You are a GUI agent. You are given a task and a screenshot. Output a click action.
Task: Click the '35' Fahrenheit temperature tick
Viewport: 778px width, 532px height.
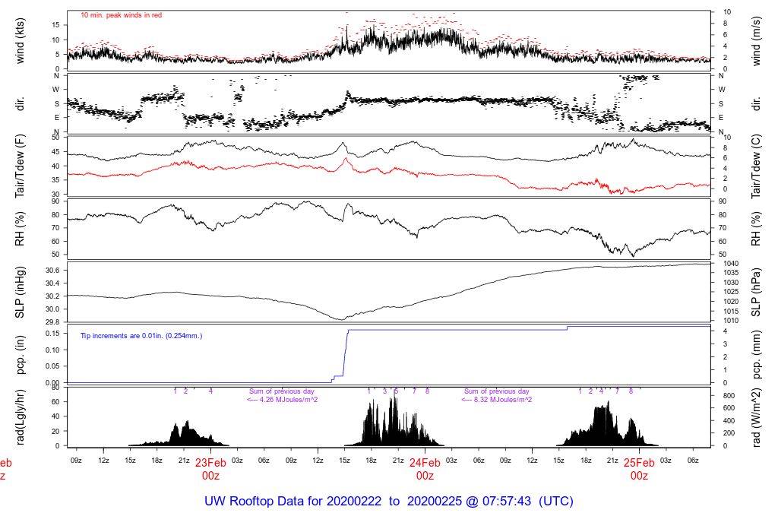55,181
